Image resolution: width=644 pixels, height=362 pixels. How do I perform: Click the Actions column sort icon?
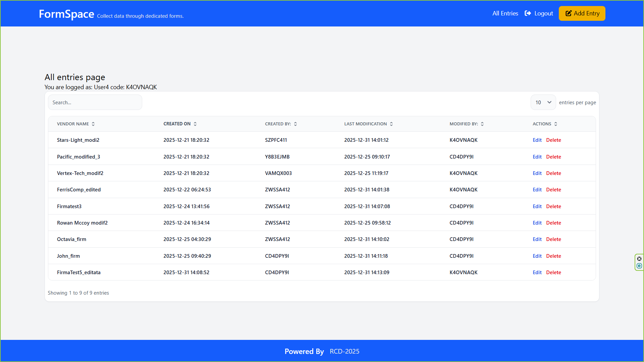click(556, 124)
